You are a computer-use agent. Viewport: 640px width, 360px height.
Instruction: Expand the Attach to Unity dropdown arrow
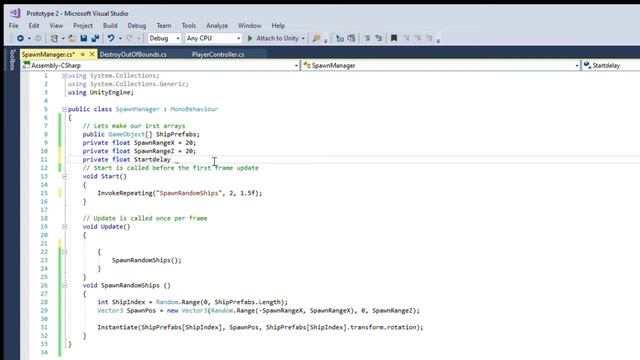pyautogui.click(x=303, y=38)
